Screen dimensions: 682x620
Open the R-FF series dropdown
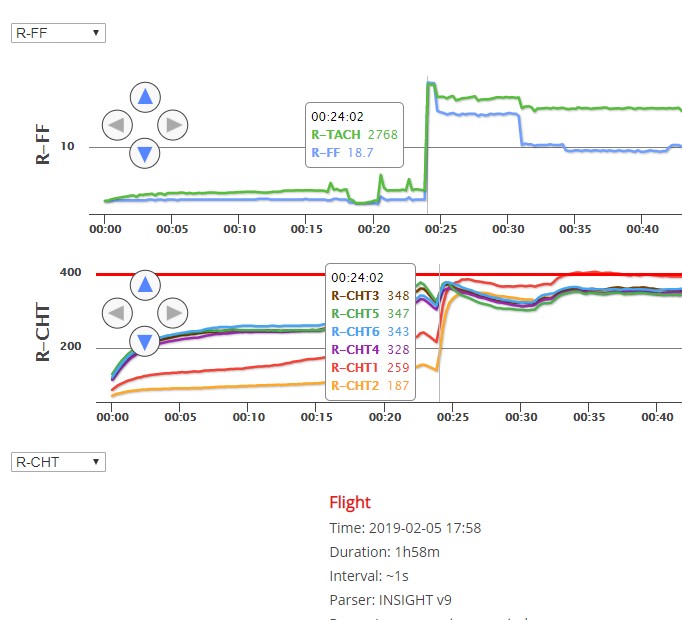coord(57,33)
